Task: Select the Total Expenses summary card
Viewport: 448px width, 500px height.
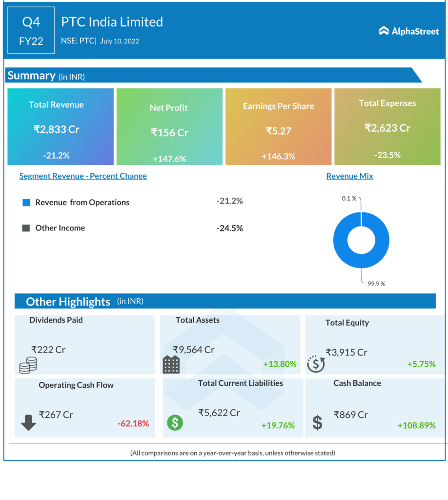Action: point(387,127)
